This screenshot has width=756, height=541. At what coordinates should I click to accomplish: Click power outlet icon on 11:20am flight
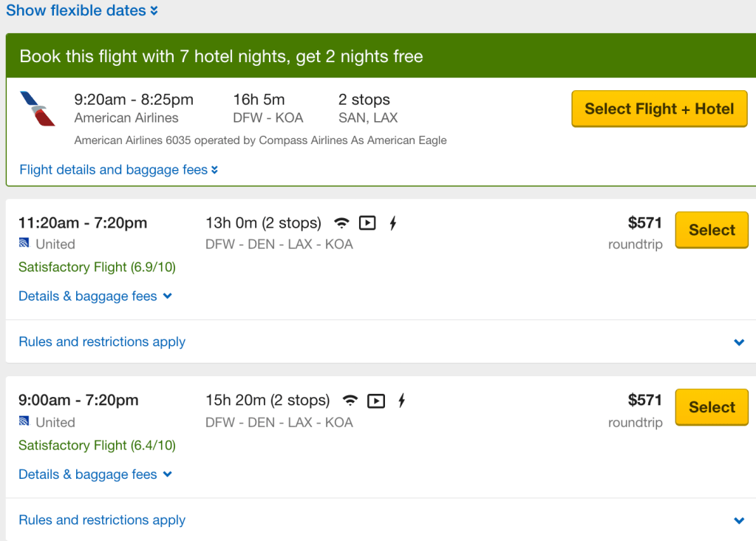pyautogui.click(x=393, y=222)
